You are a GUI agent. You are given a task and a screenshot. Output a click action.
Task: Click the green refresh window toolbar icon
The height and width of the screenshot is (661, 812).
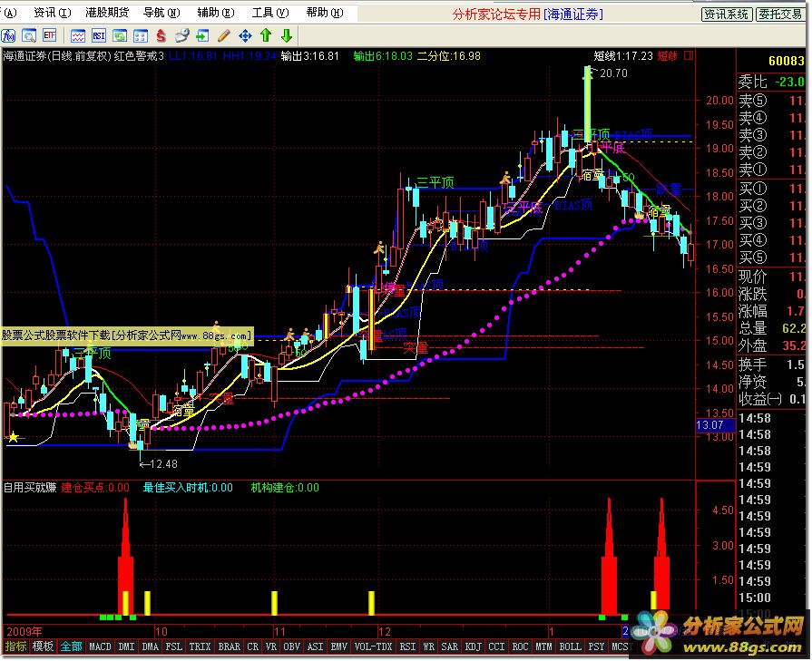coord(120,35)
